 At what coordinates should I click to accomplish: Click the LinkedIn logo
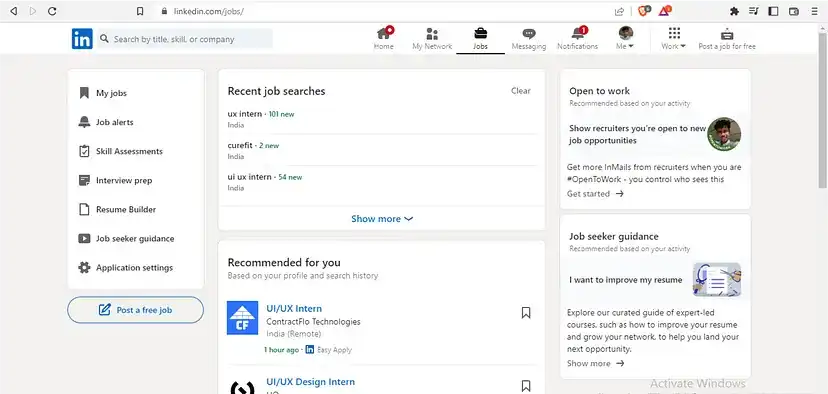pyautogui.click(x=82, y=39)
